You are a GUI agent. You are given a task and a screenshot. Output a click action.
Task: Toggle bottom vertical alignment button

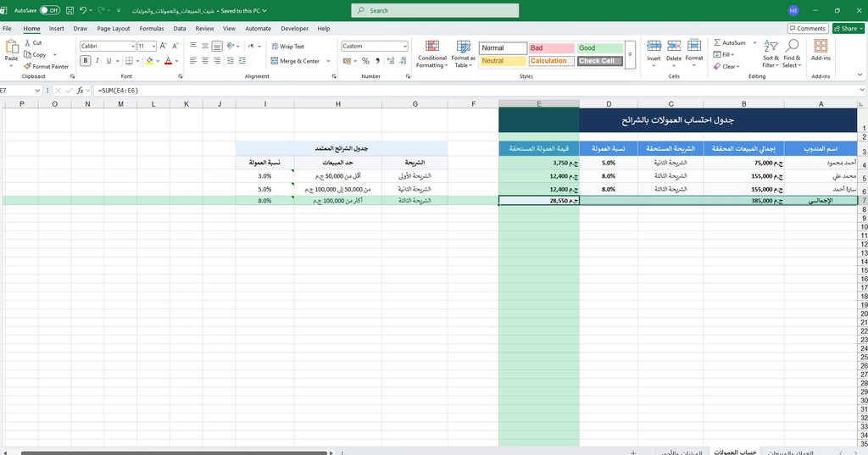217,46
